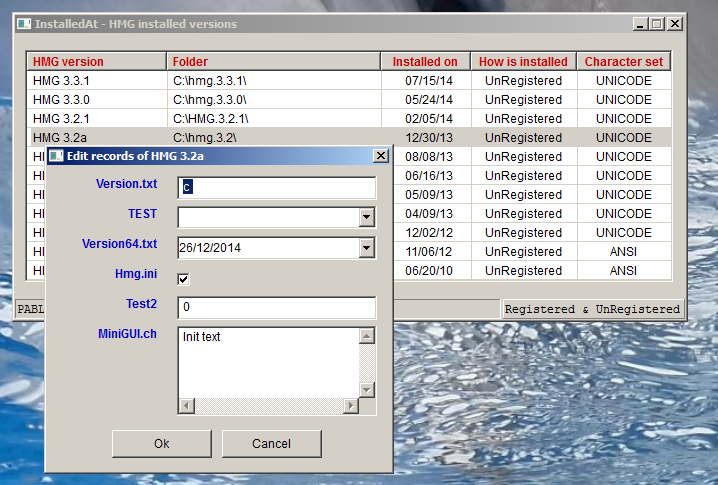Click the Version.txt field label
This screenshot has width=718, height=485.
click(126, 184)
